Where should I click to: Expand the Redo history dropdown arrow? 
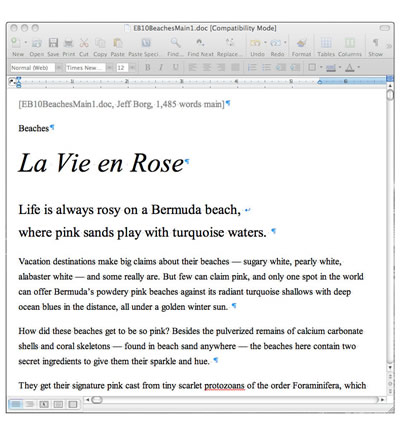(285, 43)
